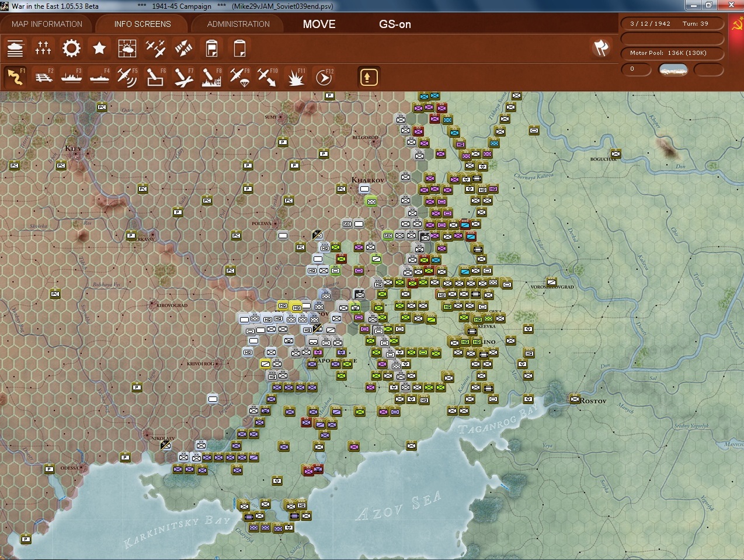Image resolution: width=744 pixels, height=560 pixels.
Task: Open the logistics report document icon
Action: pyautogui.click(x=211, y=48)
